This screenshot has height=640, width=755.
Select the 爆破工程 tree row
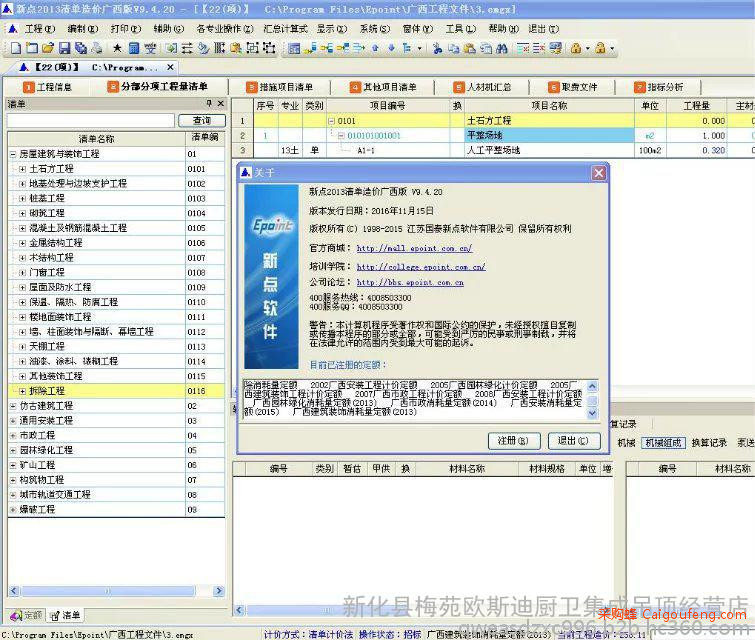click(x=116, y=509)
